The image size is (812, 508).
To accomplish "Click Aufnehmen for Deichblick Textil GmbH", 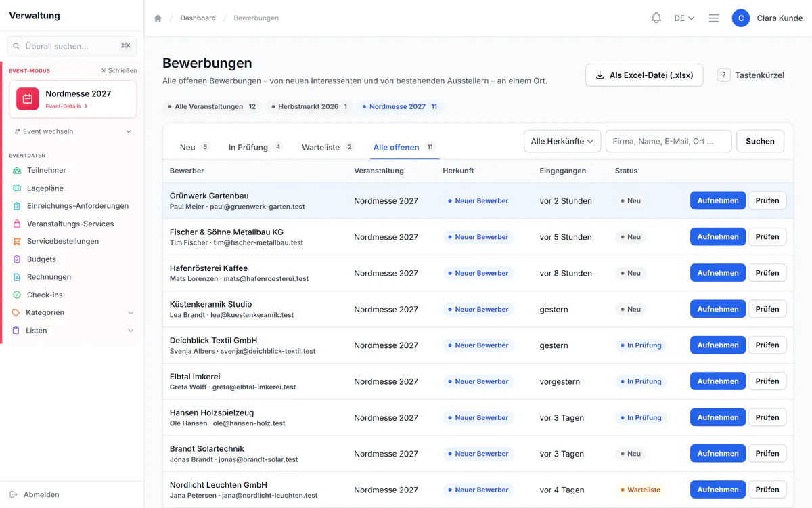I will pyautogui.click(x=718, y=345).
